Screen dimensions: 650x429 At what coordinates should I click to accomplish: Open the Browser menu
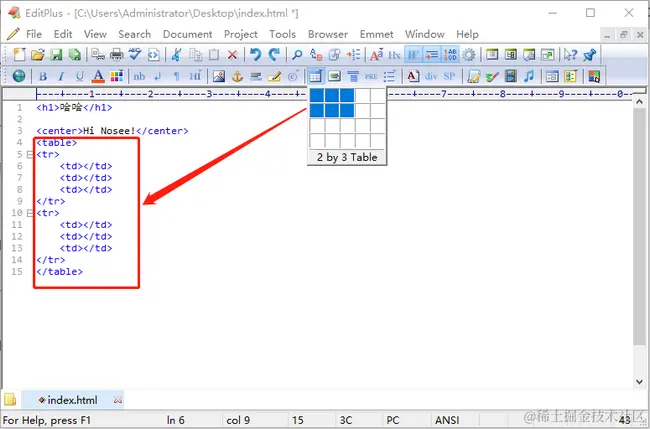(x=327, y=34)
